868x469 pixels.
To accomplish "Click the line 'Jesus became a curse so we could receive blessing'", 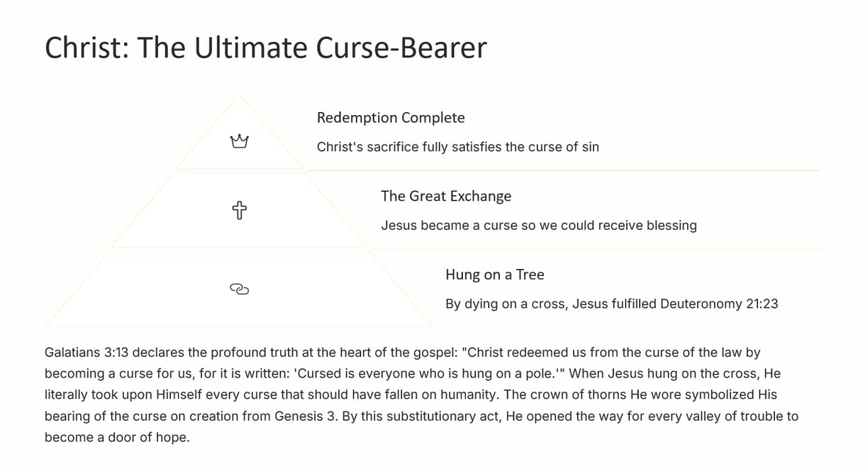I will click(539, 226).
